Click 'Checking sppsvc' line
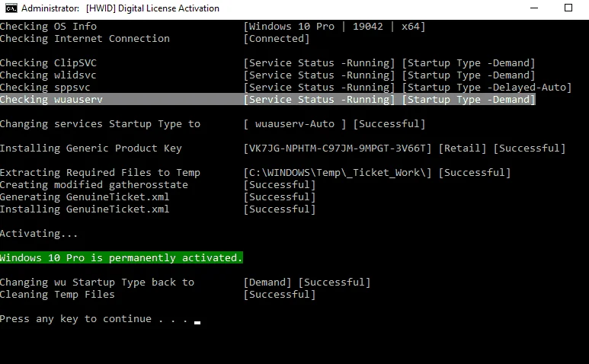This screenshot has height=364, width=589. [x=45, y=88]
